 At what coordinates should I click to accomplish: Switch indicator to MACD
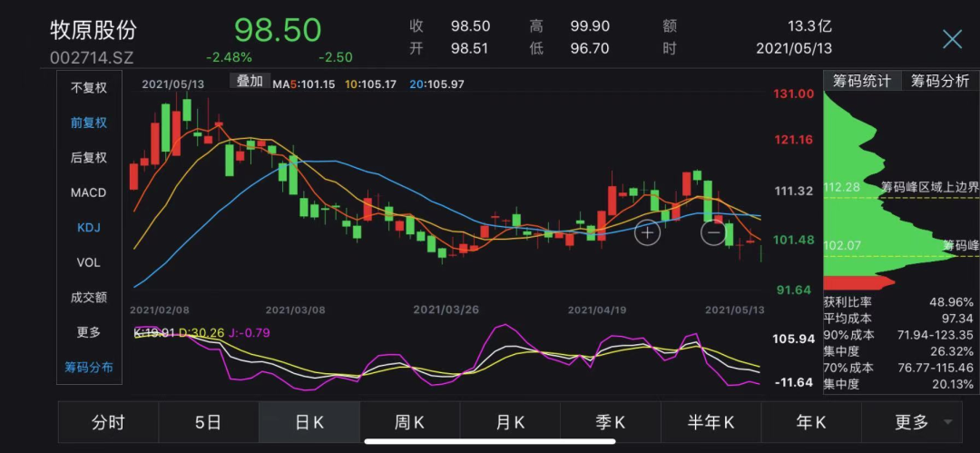click(x=89, y=192)
